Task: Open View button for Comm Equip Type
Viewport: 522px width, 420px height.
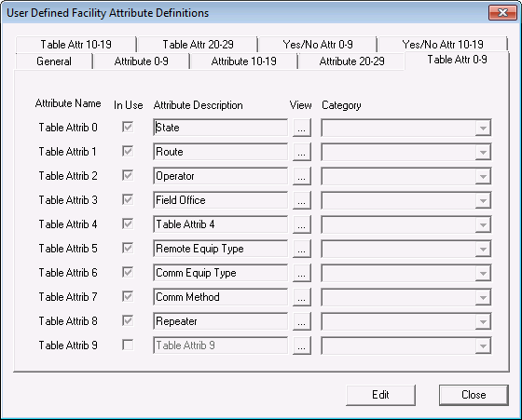Action: click(x=302, y=273)
